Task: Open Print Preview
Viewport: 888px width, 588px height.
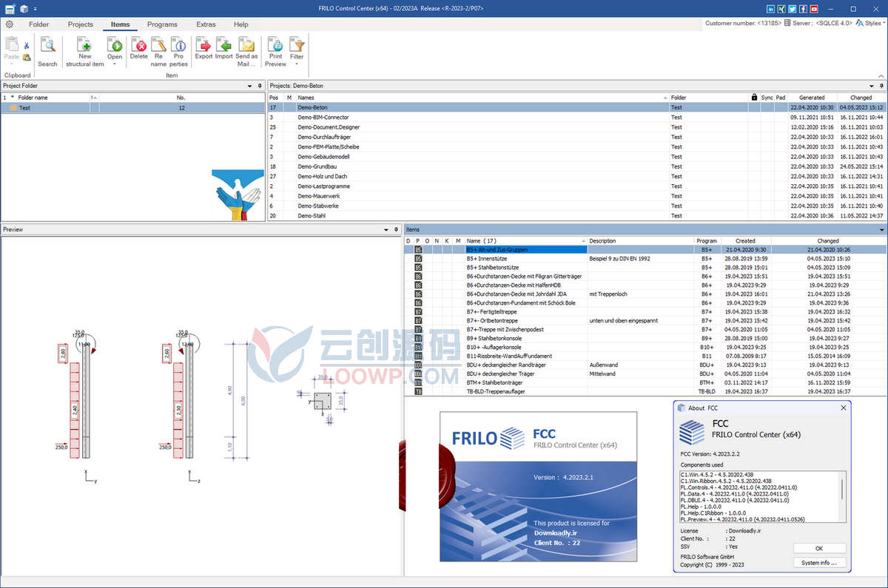Action: [275, 52]
